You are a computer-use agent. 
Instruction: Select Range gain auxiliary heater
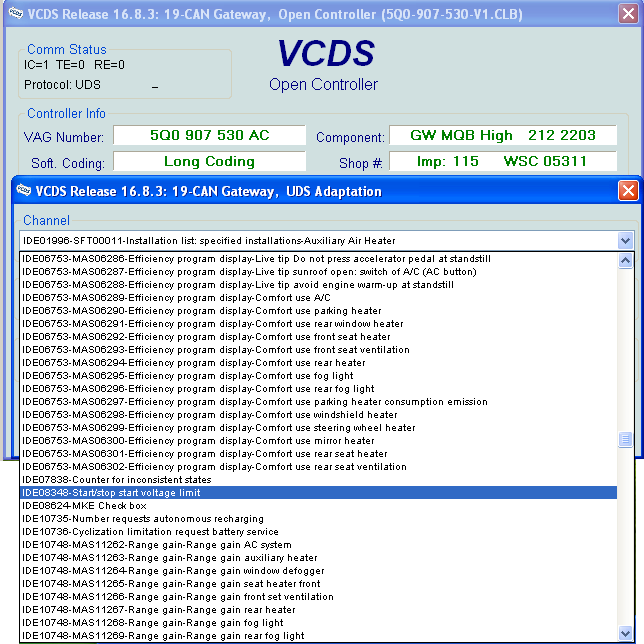[x=318, y=558]
